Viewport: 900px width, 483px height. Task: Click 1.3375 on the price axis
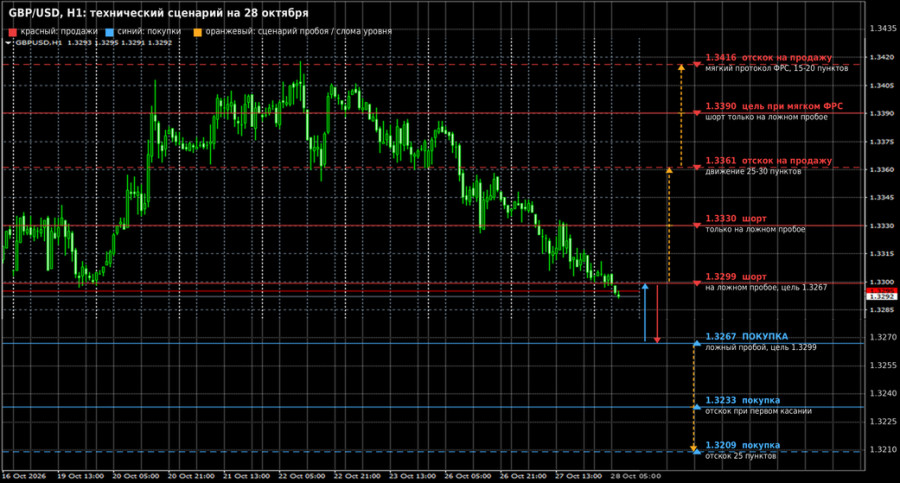pyautogui.click(x=883, y=142)
